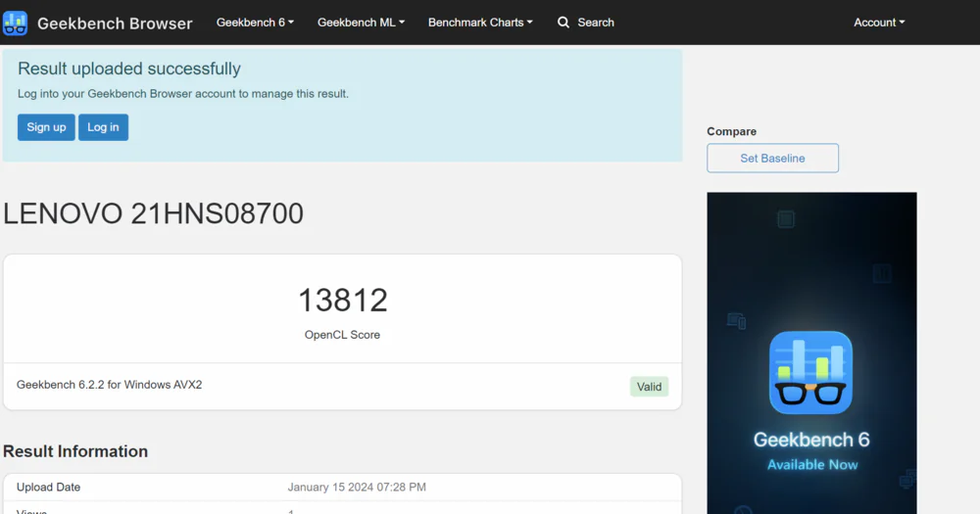Viewport: 980px width, 514px height.
Task: Click the Set Baseline button
Action: point(772,158)
